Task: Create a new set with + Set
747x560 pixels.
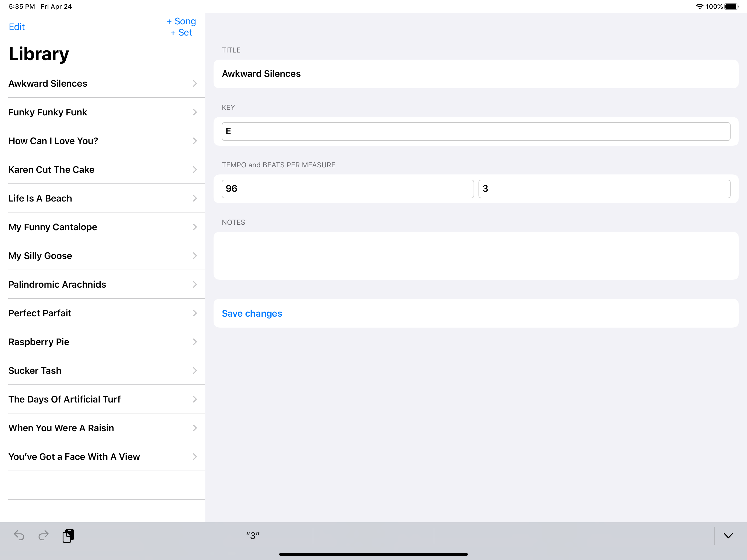Action: click(181, 33)
